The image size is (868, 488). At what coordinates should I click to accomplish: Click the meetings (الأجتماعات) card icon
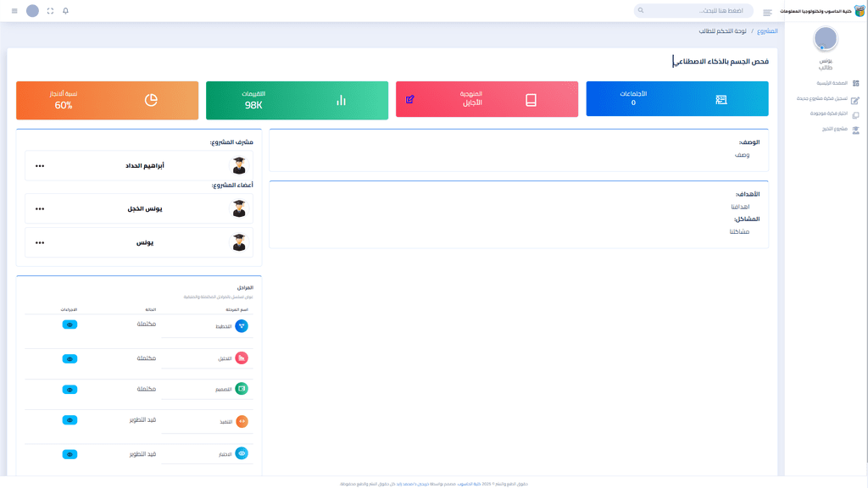(721, 100)
